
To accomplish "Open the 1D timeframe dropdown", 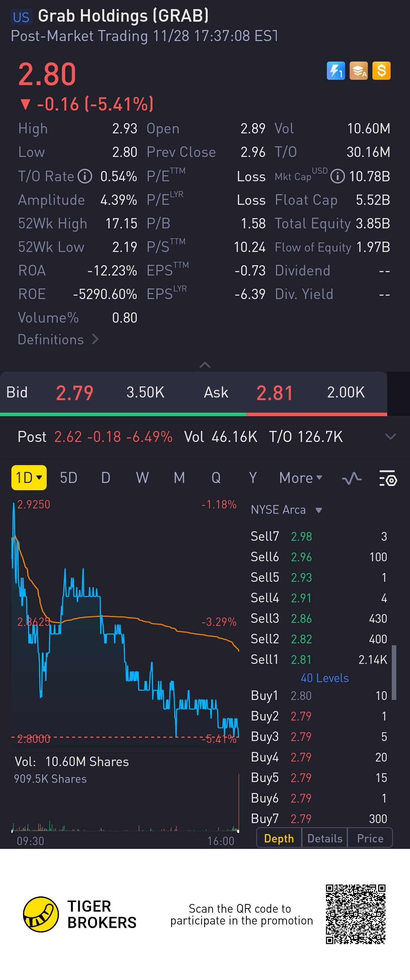I will 29,478.
